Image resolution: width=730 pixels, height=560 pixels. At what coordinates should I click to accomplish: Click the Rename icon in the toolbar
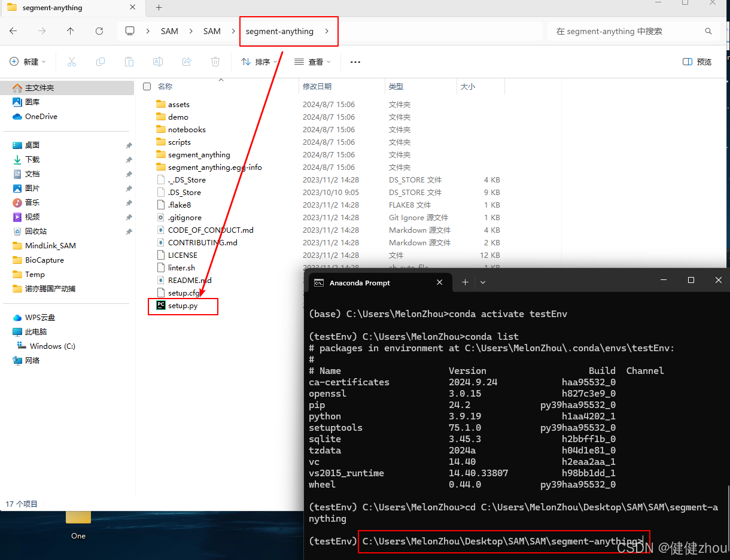point(158,62)
